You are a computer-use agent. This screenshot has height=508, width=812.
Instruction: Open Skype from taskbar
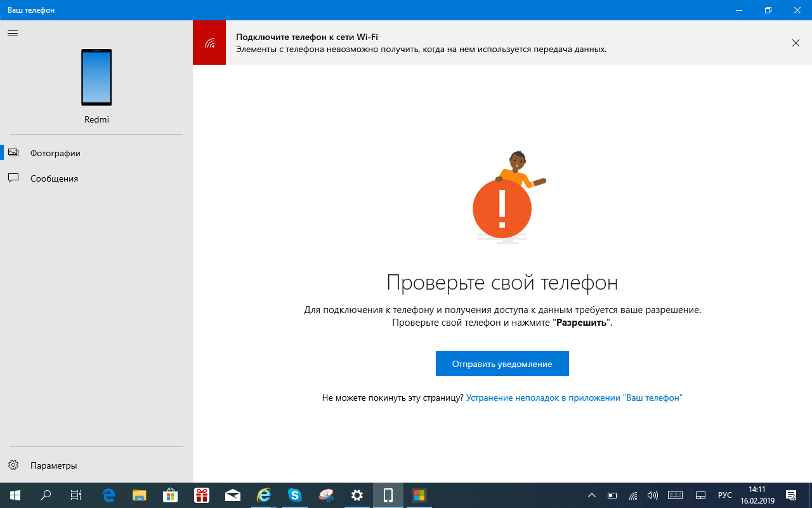tap(295, 495)
